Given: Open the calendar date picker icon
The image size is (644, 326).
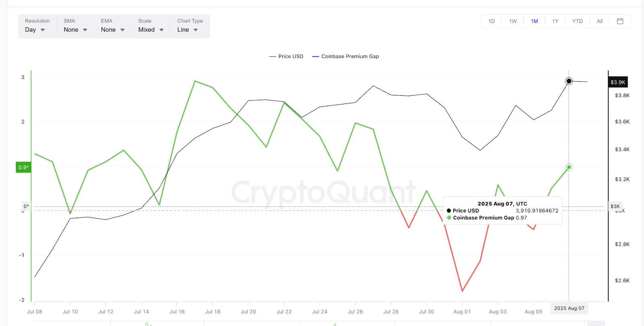Looking at the screenshot, I should (x=620, y=21).
